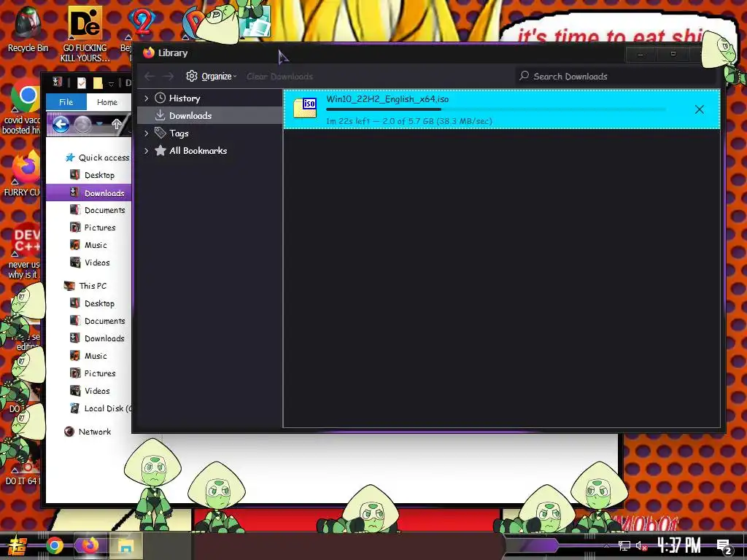Cancel the Win10_22H2_English_x64.iso download
Screen dimensions: 747x560
(x=699, y=109)
